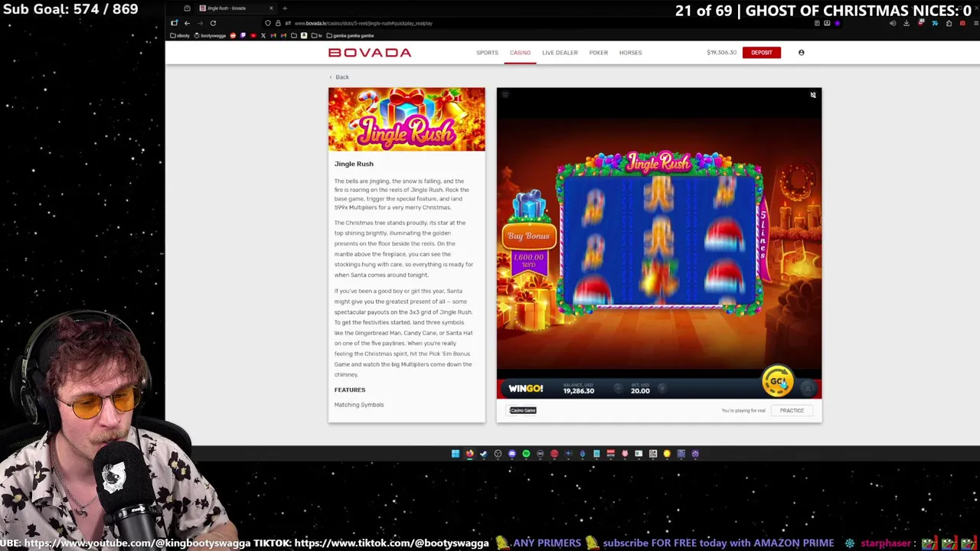The width and height of the screenshot is (980, 551).
Task: Increase the bet with the plus button
Action: tap(662, 389)
